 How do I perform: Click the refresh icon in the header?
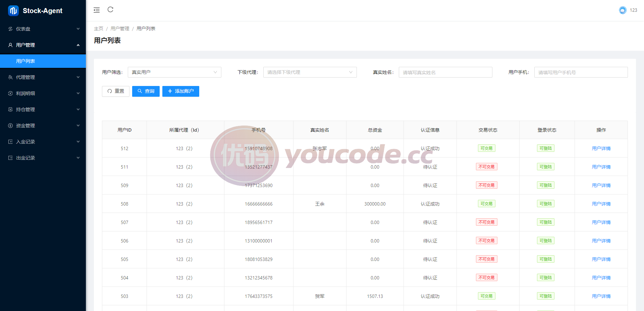(110, 10)
